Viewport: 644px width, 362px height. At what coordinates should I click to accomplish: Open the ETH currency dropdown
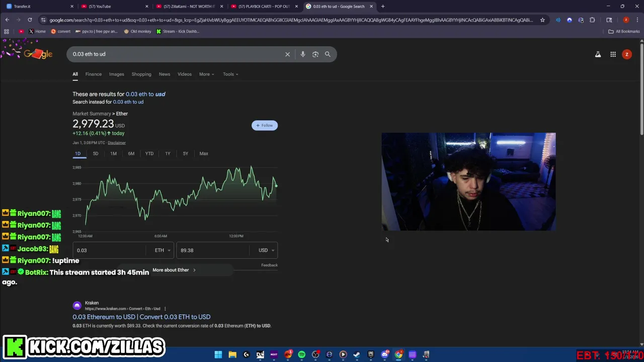pos(163,250)
